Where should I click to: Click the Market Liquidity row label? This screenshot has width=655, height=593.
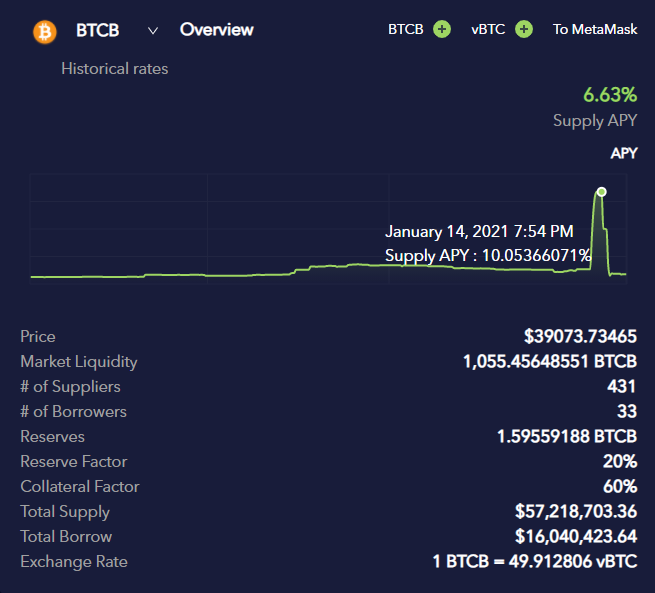[x=79, y=362]
